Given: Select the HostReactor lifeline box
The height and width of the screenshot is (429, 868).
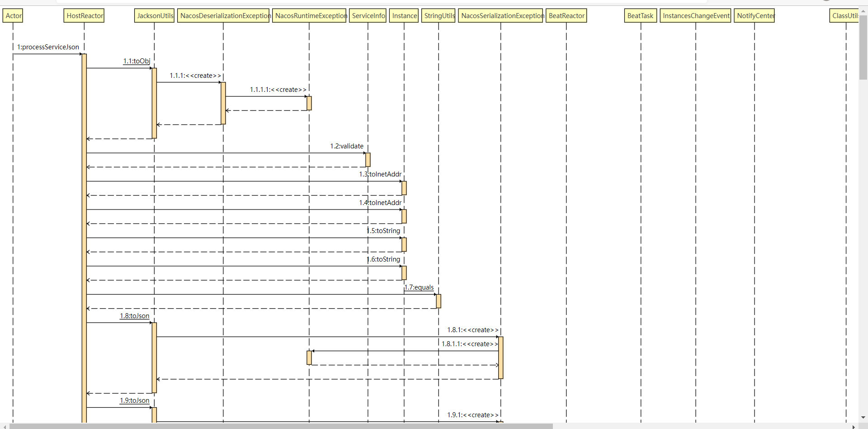Looking at the screenshot, I should point(84,15).
